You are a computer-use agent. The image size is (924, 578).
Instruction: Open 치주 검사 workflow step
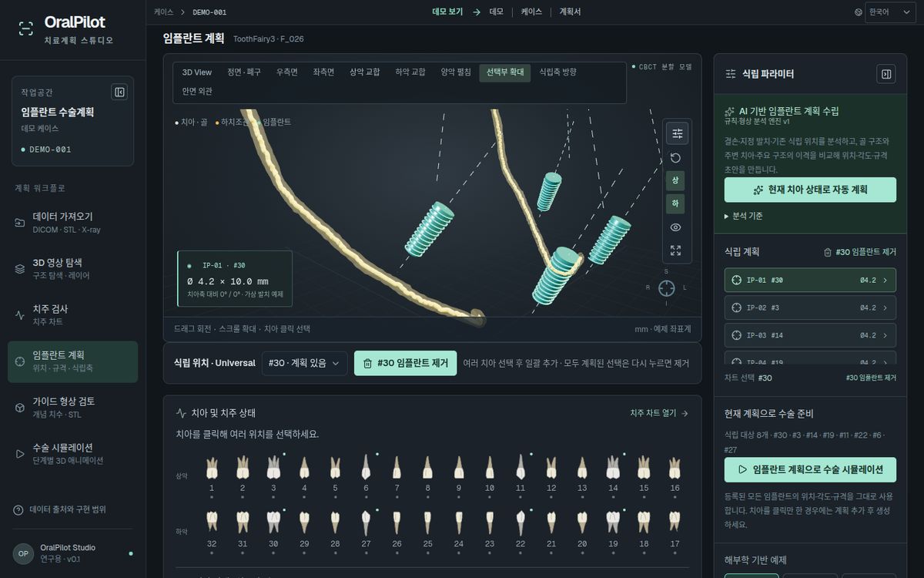73,315
